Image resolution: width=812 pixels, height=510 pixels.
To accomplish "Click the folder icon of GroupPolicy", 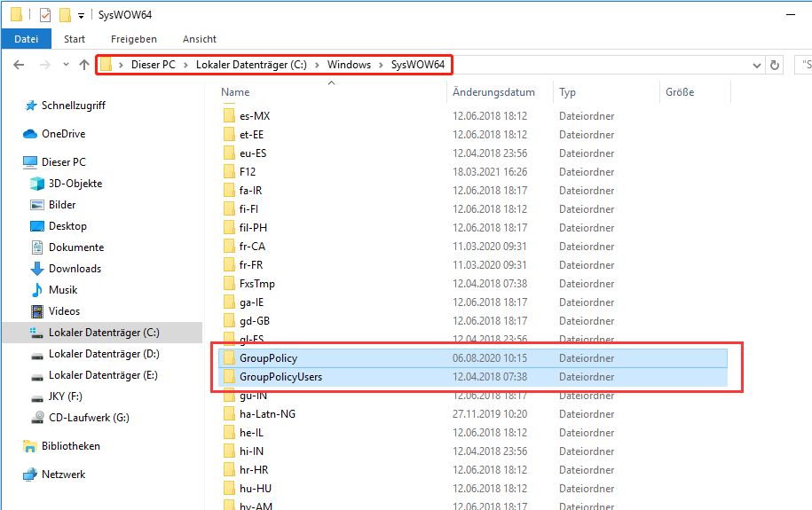I will pos(229,357).
